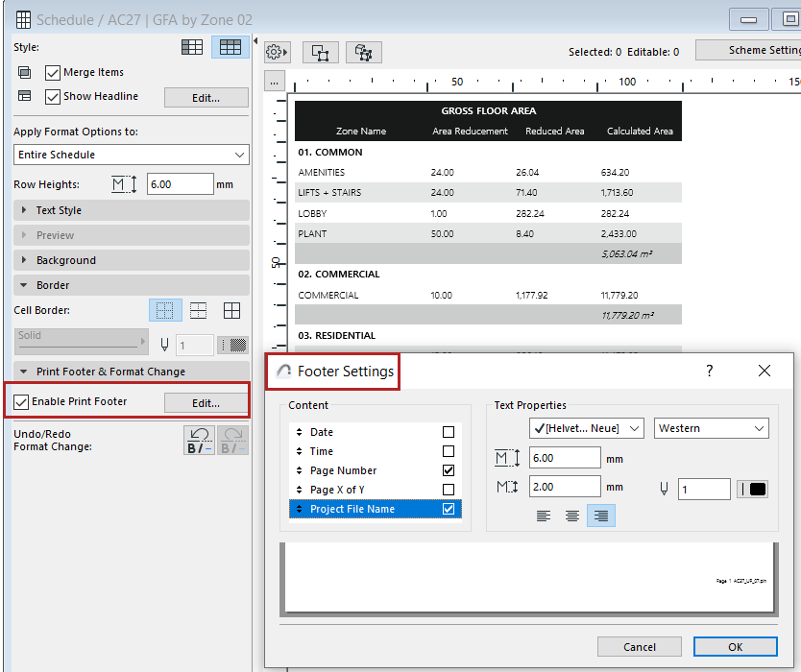Image resolution: width=801 pixels, height=672 pixels.
Task: Confirm Footer Settings with OK
Action: [735, 646]
